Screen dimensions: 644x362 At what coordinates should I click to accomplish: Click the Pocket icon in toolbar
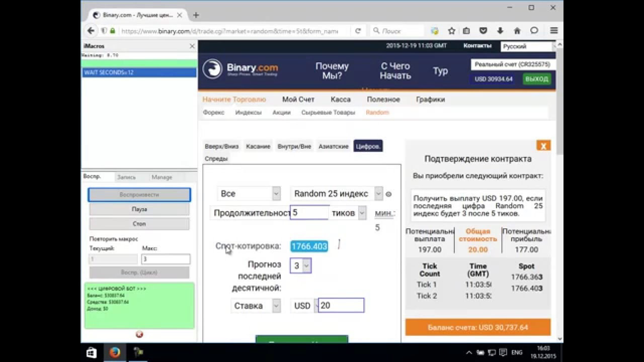[x=483, y=31]
